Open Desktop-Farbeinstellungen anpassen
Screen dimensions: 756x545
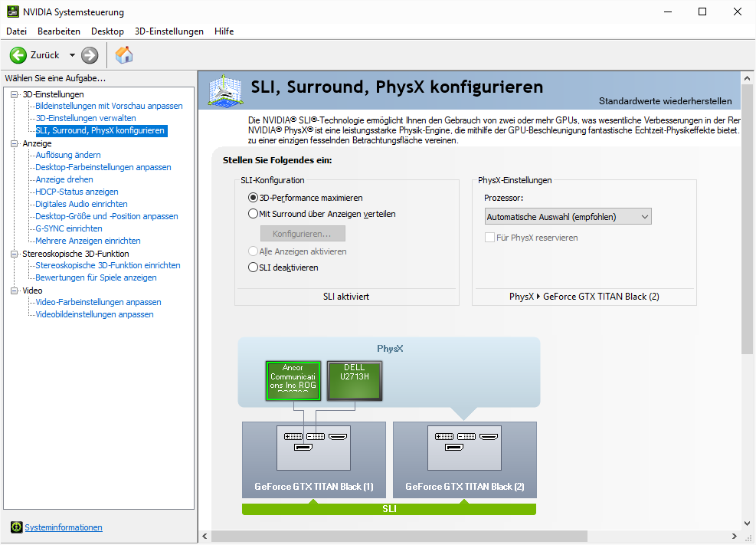pyautogui.click(x=103, y=167)
